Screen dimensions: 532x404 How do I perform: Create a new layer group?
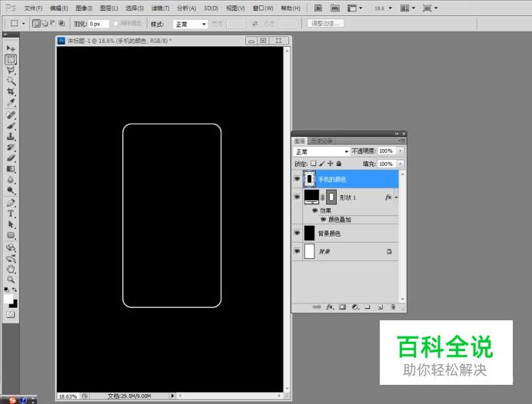point(367,307)
